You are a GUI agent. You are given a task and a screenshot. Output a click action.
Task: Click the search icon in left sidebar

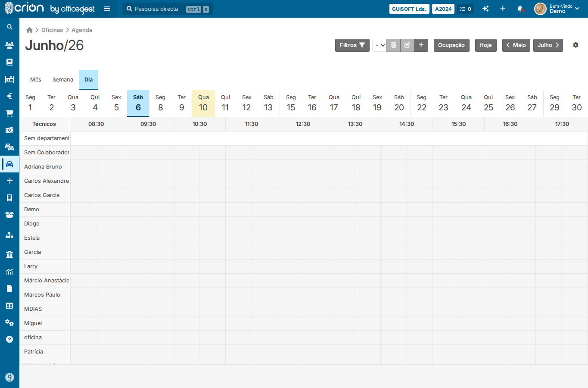point(9,27)
